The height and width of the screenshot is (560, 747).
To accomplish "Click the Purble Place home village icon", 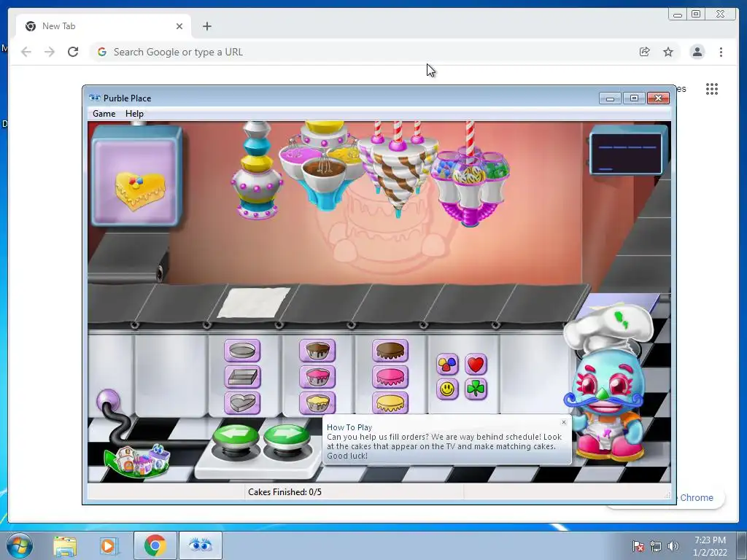I will tap(137, 461).
